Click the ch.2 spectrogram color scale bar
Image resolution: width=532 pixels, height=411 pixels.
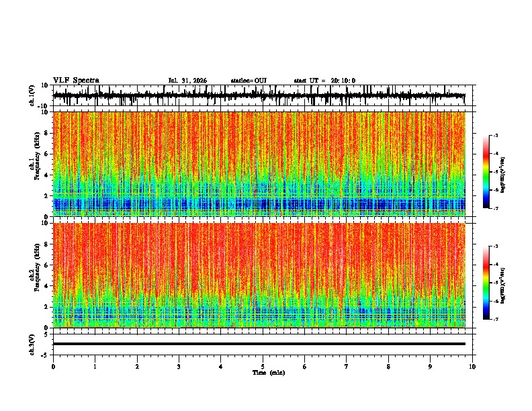point(486,283)
